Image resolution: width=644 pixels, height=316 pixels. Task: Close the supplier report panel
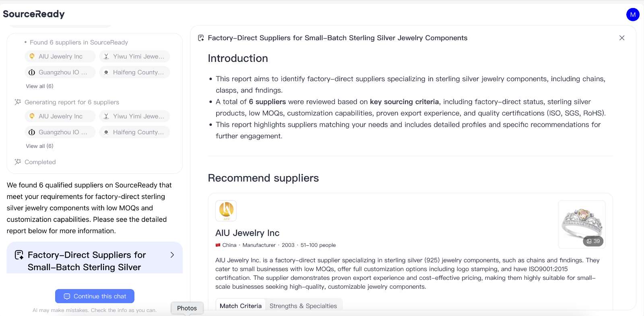coord(622,38)
